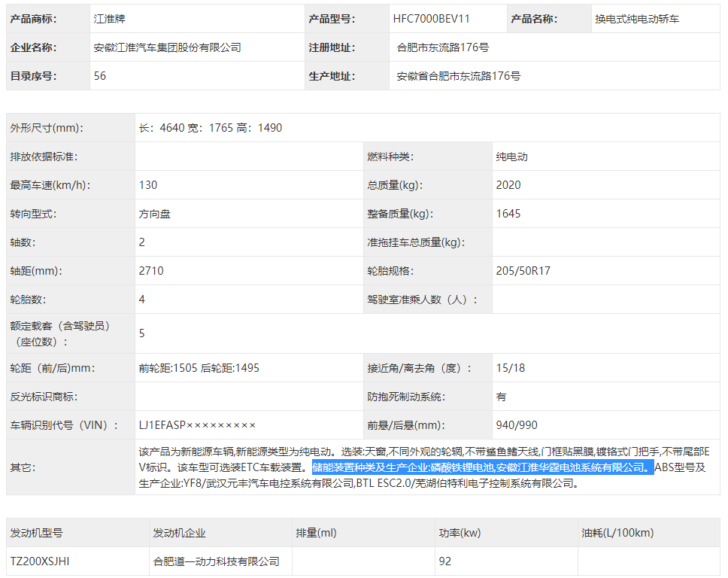Click the 额定载客 seat count value 5

[x=142, y=333]
